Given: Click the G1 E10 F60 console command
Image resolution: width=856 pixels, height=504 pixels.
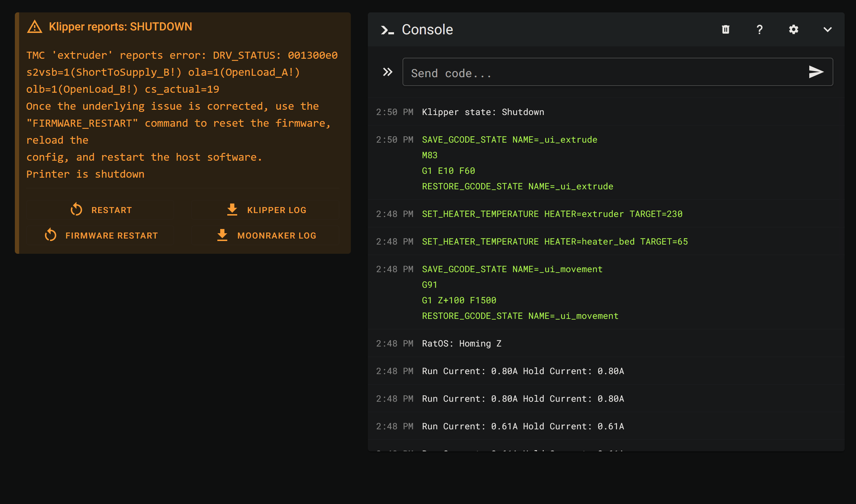Looking at the screenshot, I should point(448,171).
